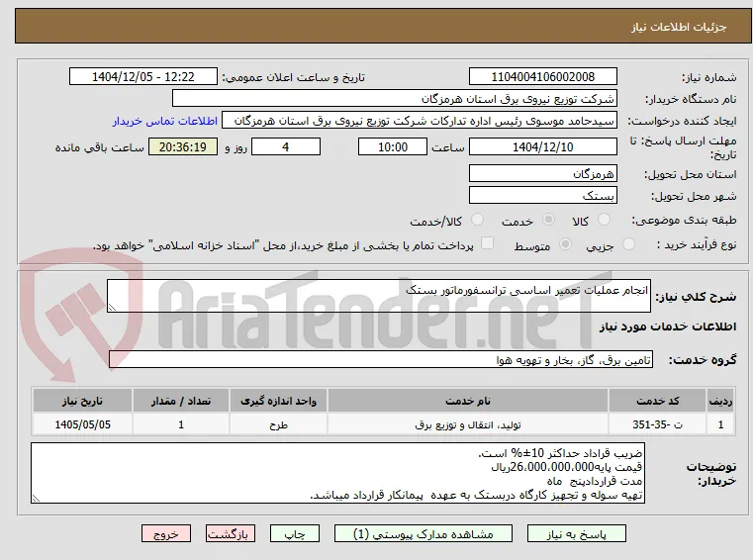Click the quantity cell in row 1
The height and width of the screenshot is (560, 753).
[x=181, y=424]
